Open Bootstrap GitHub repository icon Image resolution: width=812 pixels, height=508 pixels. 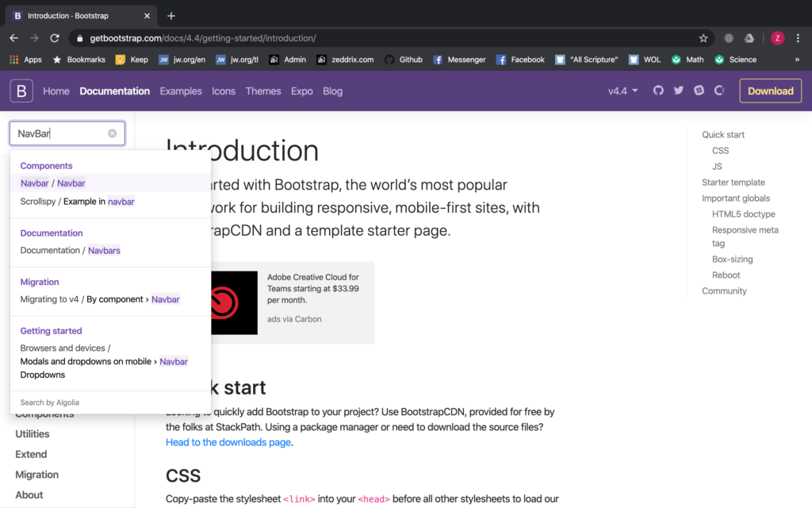coord(658,90)
